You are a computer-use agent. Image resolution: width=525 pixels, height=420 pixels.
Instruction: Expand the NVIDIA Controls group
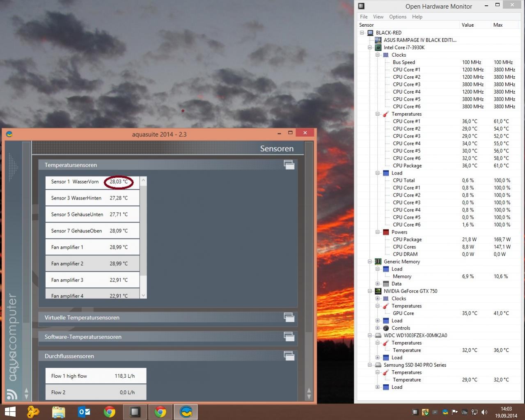tap(378, 328)
